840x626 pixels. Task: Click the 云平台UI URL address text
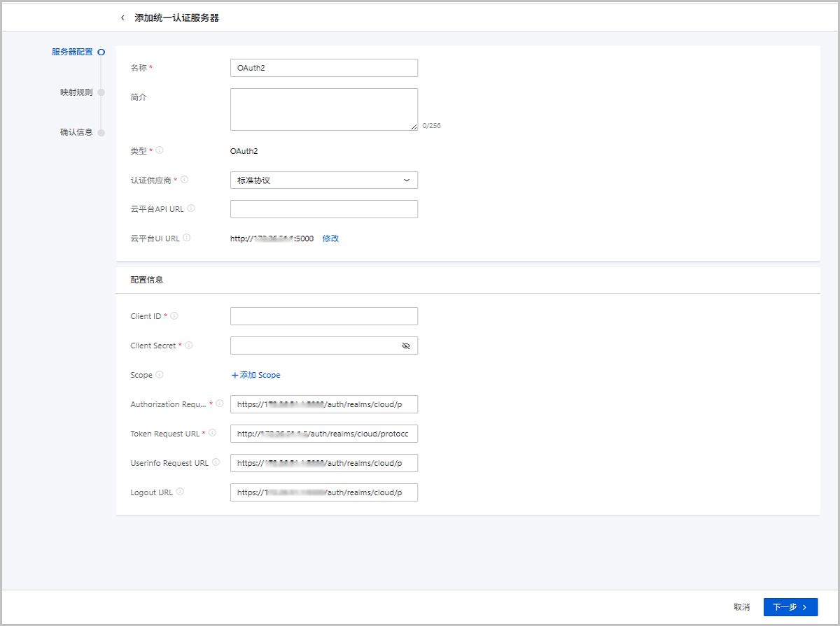pos(272,239)
